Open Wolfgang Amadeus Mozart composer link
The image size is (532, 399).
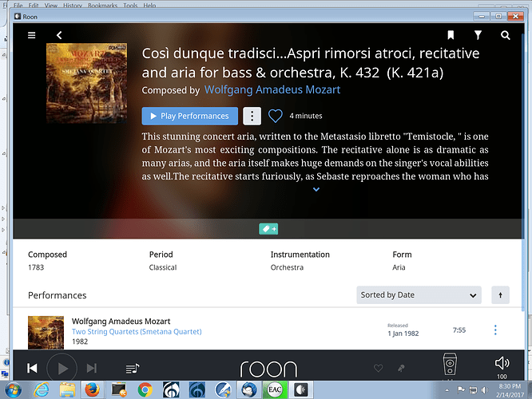pos(272,89)
